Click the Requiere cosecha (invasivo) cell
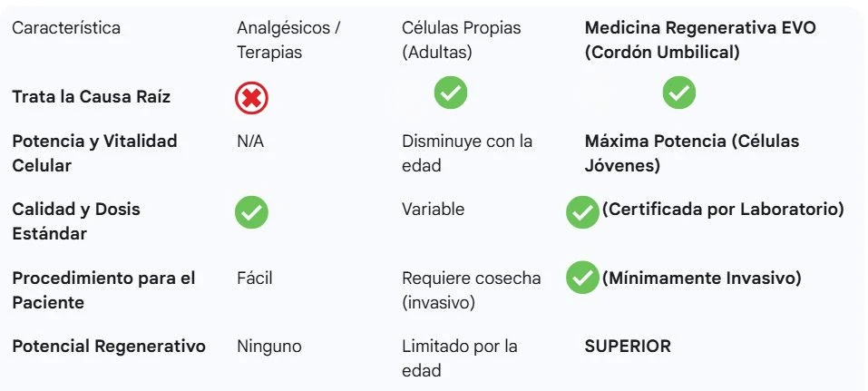Screen dimensions: 868x391 coord(471,289)
